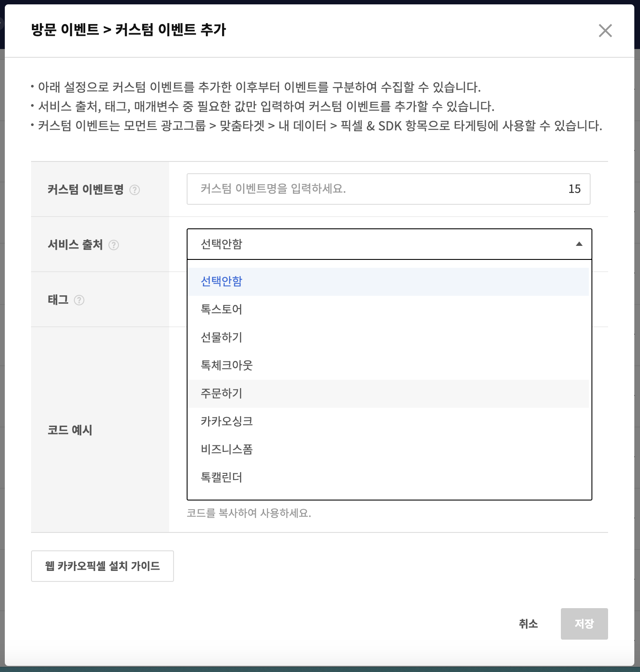This screenshot has width=640, height=672.
Task: Collapse the 서비스 출처 dropdown arrow
Action: (579, 244)
